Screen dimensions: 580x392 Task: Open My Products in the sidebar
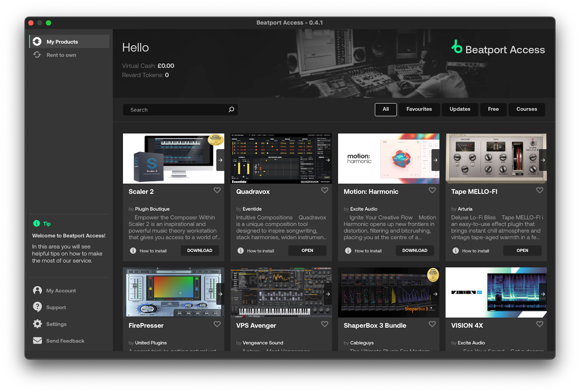[x=69, y=42]
